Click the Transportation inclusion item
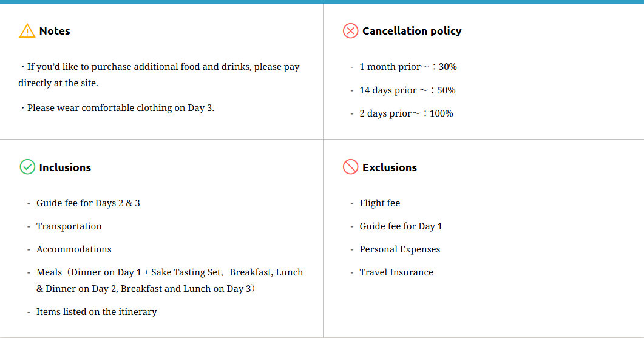Image resolution: width=644 pixels, height=338 pixels. (69, 226)
